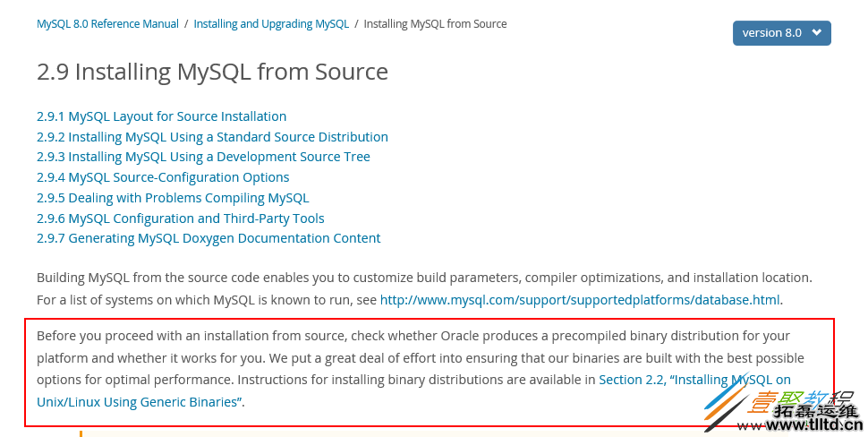Open 2.9.2 Standard Source Distribution section
The image size is (868, 437).
tap(212, 137)
